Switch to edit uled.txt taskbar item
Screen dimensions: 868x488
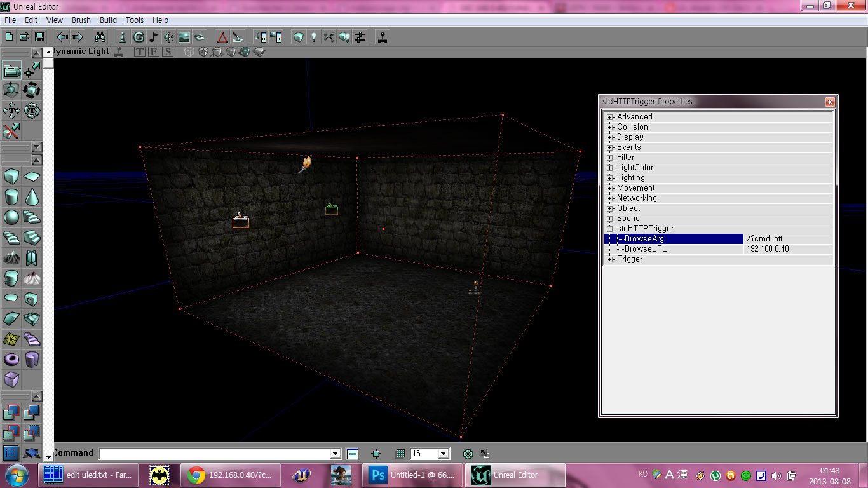[88, 475]
